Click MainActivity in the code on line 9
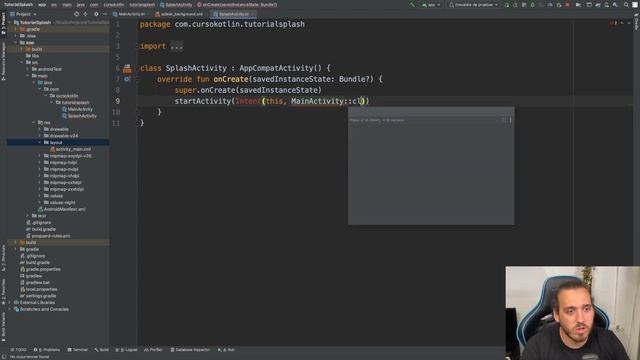This screenshot has height=360, width=640. click(317, 101)
